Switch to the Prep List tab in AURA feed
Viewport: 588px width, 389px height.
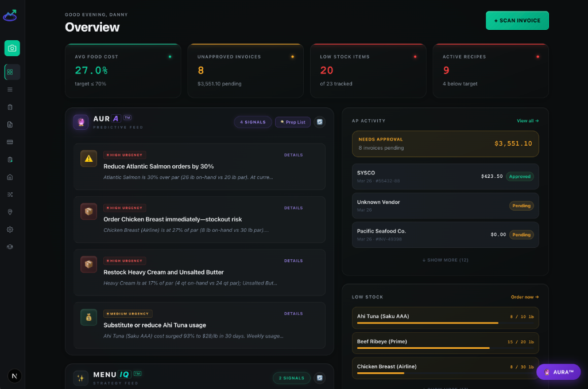coord(292,122)
